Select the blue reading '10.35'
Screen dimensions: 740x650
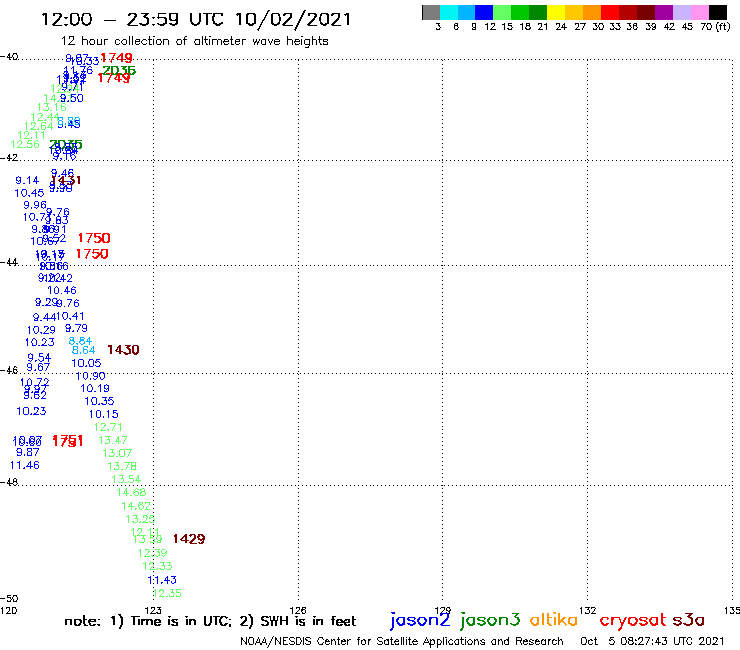99,401
